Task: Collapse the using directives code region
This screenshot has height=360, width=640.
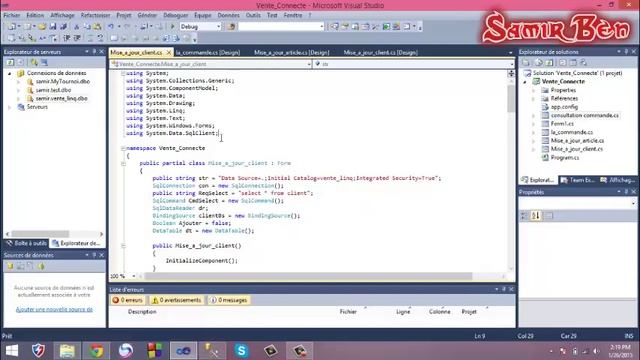Action: coord(123,73)
